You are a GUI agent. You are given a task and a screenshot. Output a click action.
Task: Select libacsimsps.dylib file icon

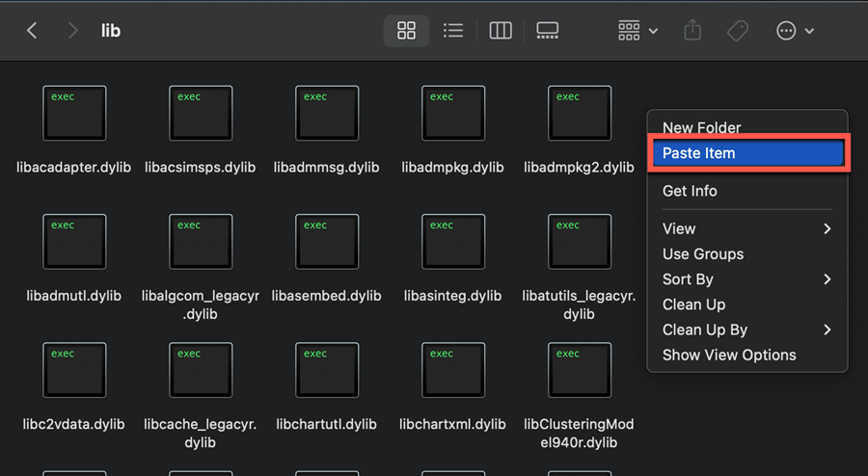click(x=201, y=114)
